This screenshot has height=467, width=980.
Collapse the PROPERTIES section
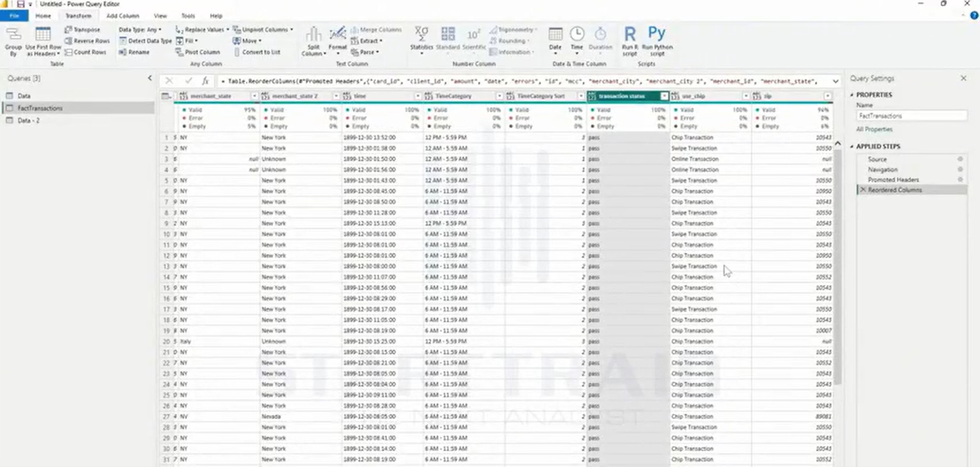852,95
